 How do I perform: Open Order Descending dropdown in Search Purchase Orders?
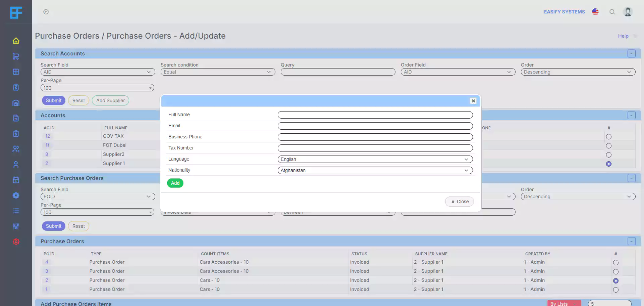point(578,196)
